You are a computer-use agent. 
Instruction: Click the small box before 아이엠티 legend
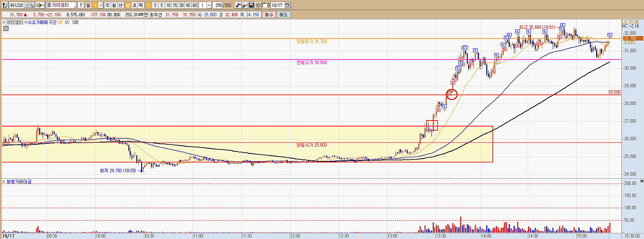point(4,22)
